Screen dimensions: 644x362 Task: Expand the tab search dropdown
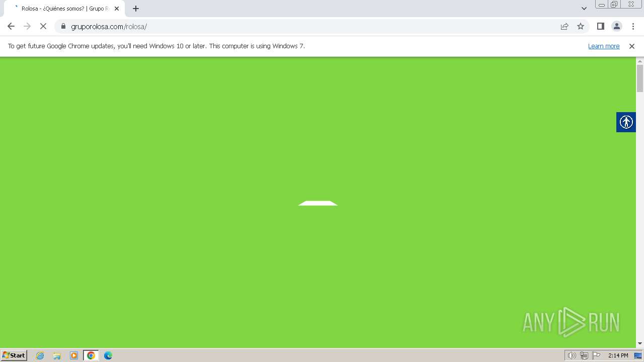(x=584, y=9)
